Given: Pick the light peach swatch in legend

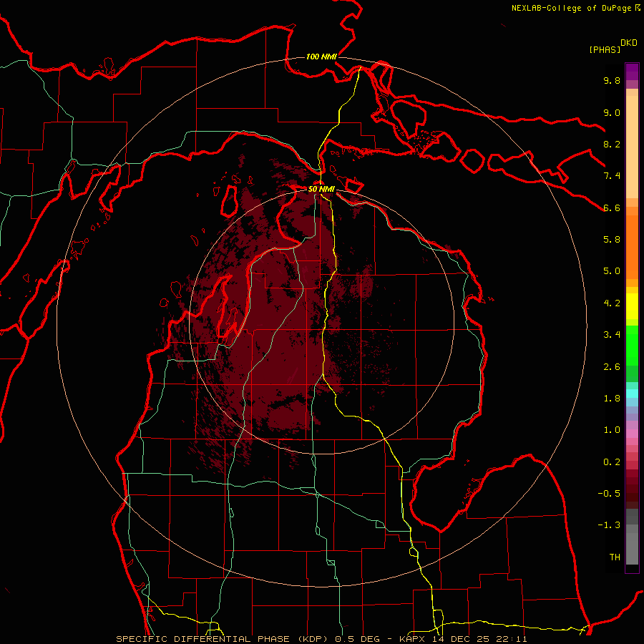Looking at the screenshot, I should (x=632, y=147).
